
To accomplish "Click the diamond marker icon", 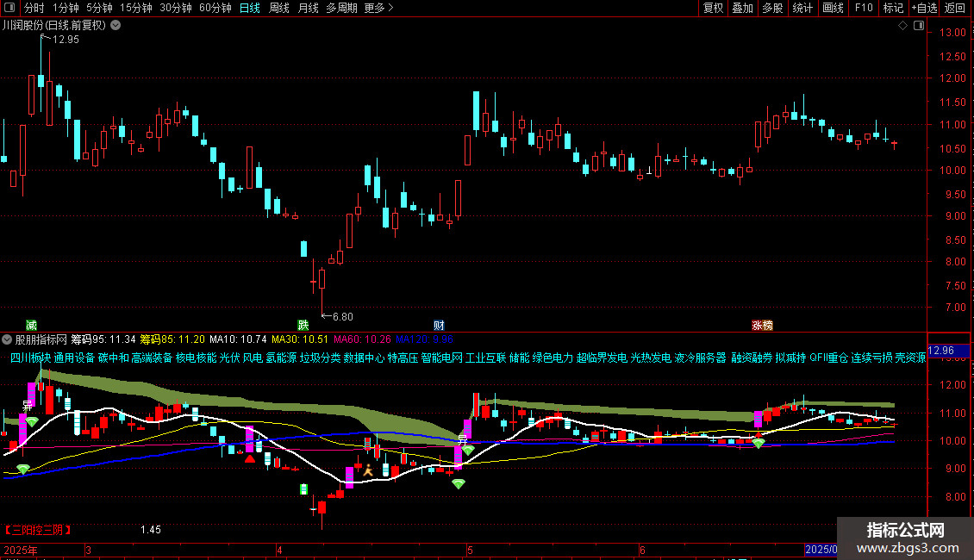I will coord(902,26).
